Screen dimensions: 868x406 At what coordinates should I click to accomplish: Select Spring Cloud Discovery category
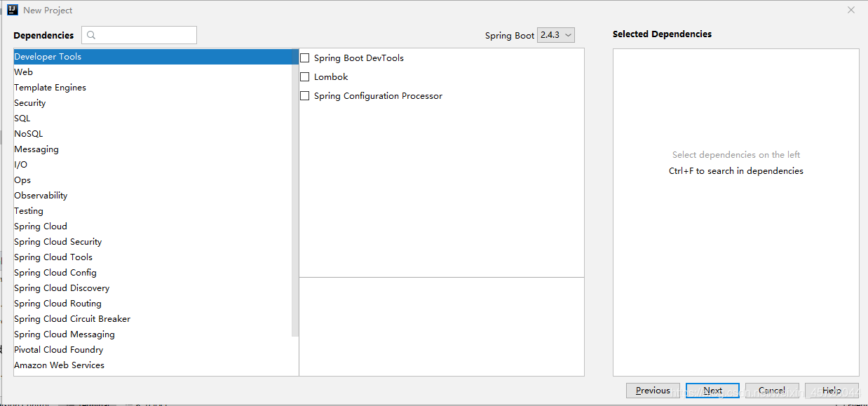tap(153, 288)
